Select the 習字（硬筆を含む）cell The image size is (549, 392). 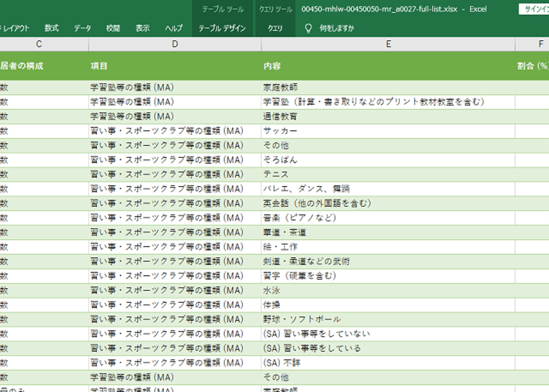click(388, 276)
